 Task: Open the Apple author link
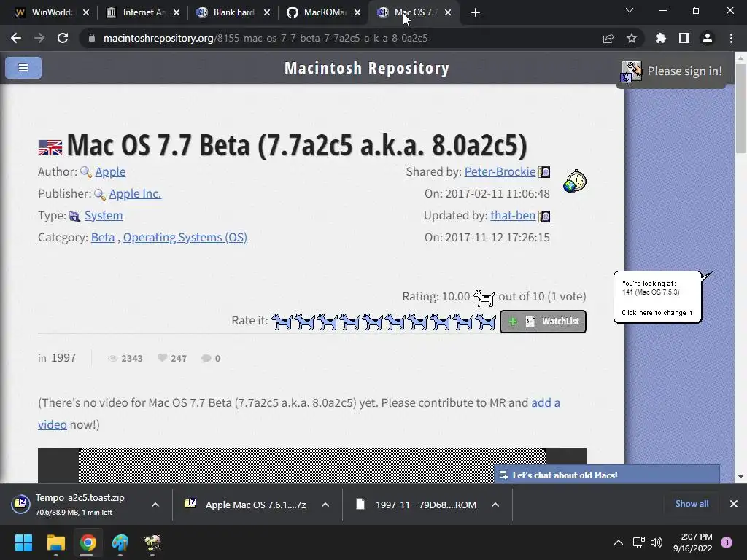click(111, 172)
